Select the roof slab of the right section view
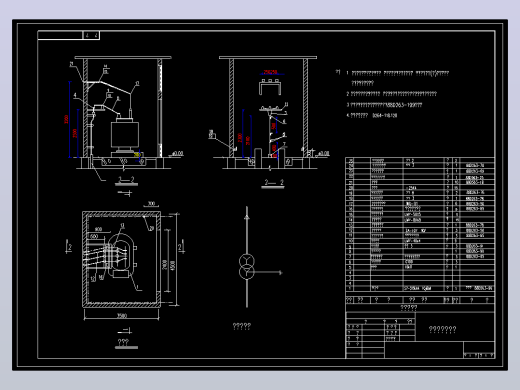This screenshot has height=390, width=520. point(268,58)
